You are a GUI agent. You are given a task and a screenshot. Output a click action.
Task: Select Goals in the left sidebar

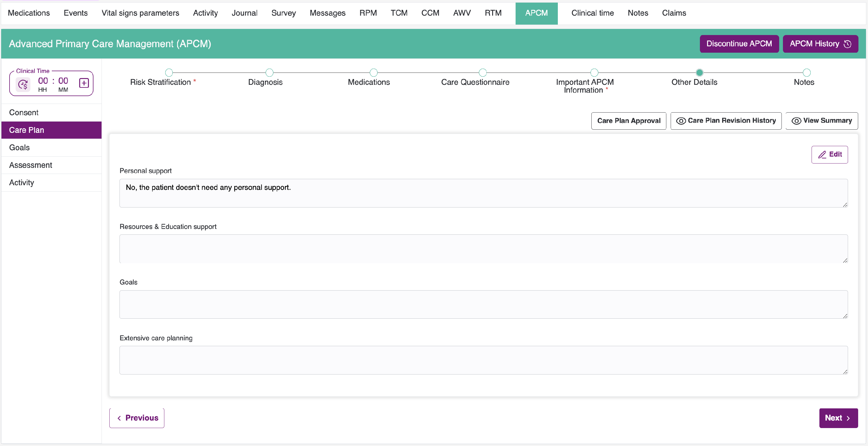pyautogui.click(x=19, y=148)
